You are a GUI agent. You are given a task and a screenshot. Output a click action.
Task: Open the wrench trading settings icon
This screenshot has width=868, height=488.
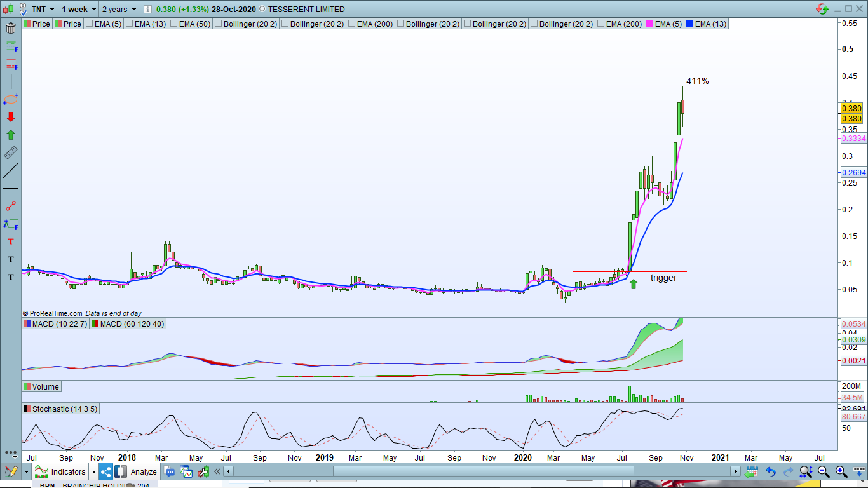[x=203, y=471]
